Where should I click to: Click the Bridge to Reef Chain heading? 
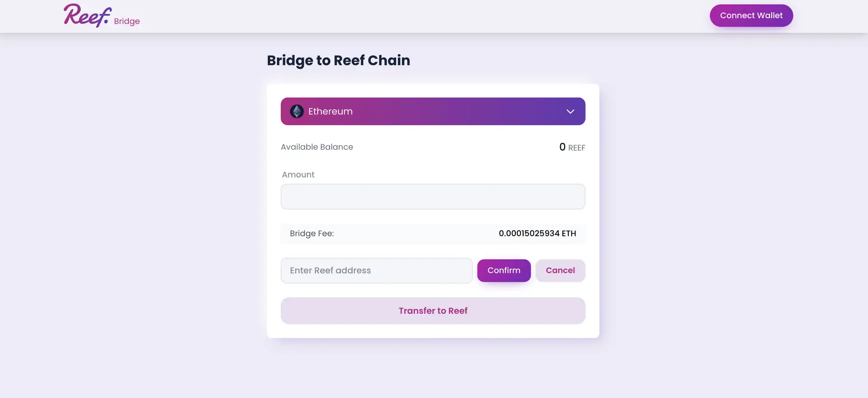pos(338,61)
